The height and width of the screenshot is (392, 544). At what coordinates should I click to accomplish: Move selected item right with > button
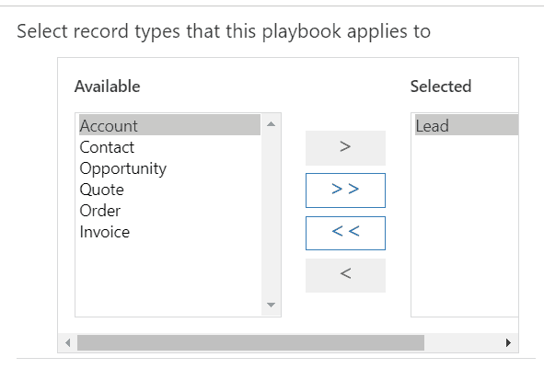tap(345, 148)
